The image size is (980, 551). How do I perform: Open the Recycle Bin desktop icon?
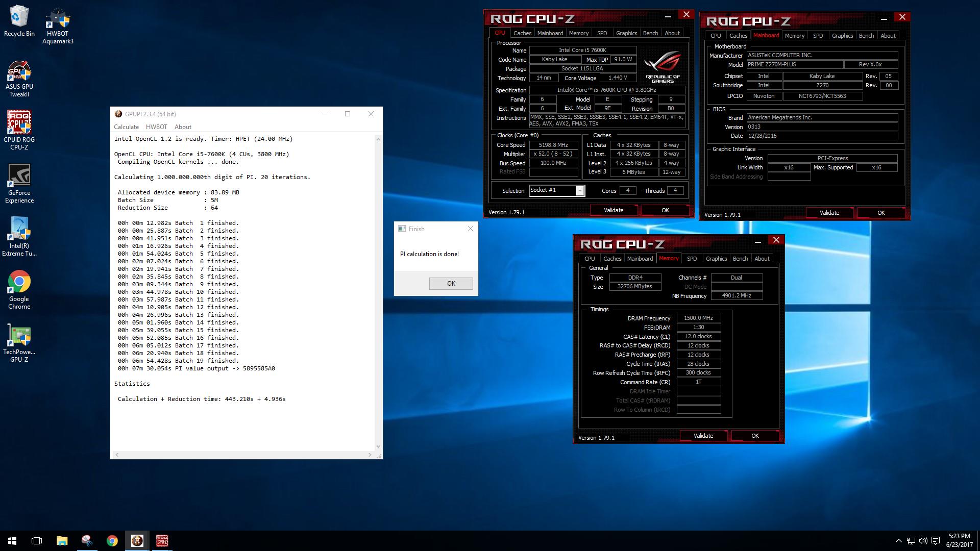coord(19,21)
